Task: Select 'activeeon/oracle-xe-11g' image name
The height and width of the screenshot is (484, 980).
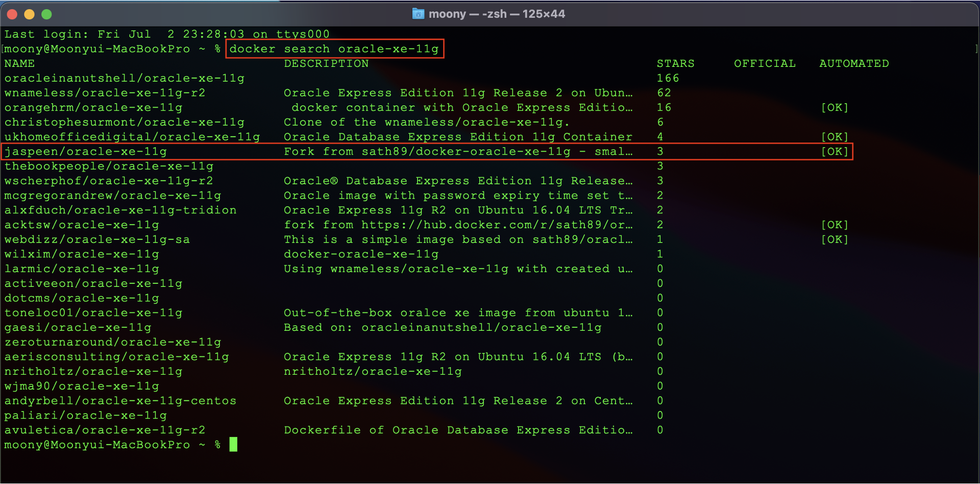Action: 93,284
